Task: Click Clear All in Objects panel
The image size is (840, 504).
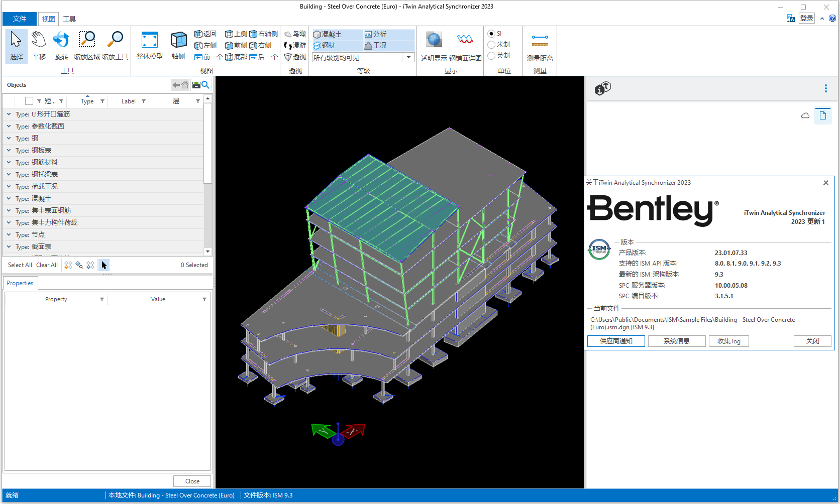Action: (x=47, y=265)
